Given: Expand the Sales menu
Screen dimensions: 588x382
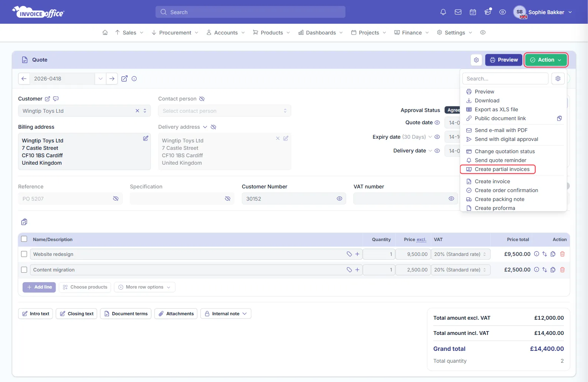Looking at the screenshot, I should (x=129, y=33).
